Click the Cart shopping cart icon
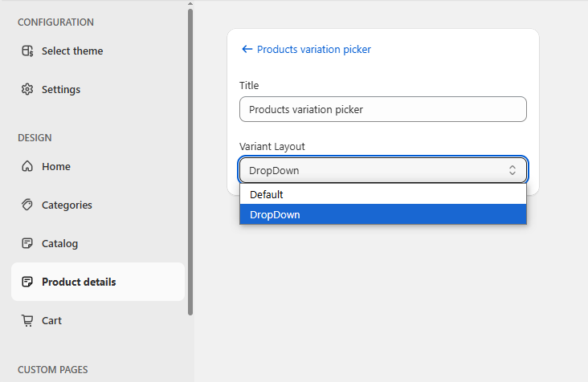Screen dimensions: 588x382 click(x=27, y=320)
